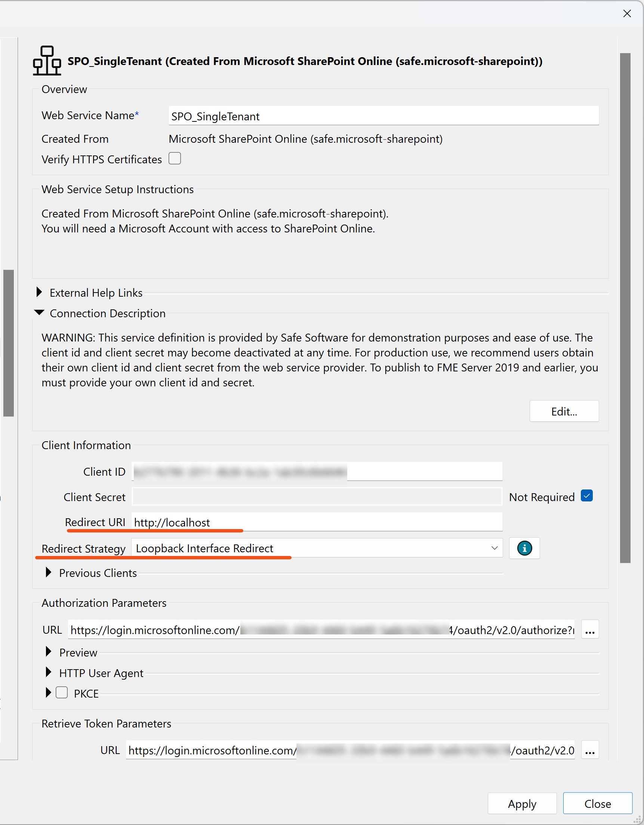This screenshot has height=825, width=644.
Task: Click the dialog's right vertical scrollbar
Action: [x=625, y=308]
